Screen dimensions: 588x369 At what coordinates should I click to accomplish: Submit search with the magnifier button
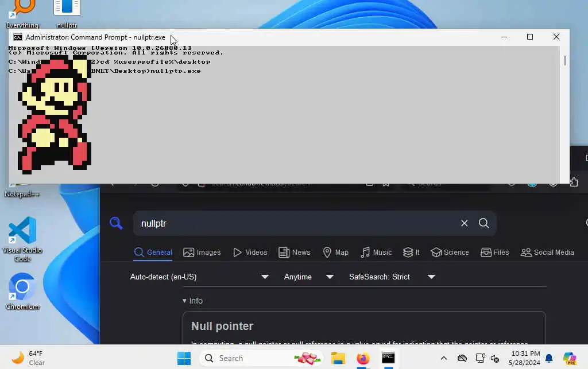pyautogui.click(x=483, y=223)
